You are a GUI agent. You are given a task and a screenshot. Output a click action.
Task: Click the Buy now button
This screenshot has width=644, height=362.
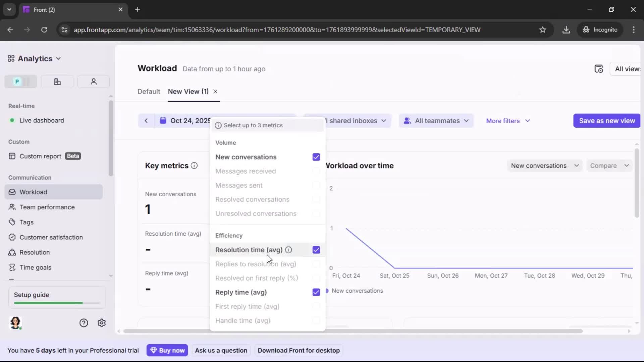point(167,350)
